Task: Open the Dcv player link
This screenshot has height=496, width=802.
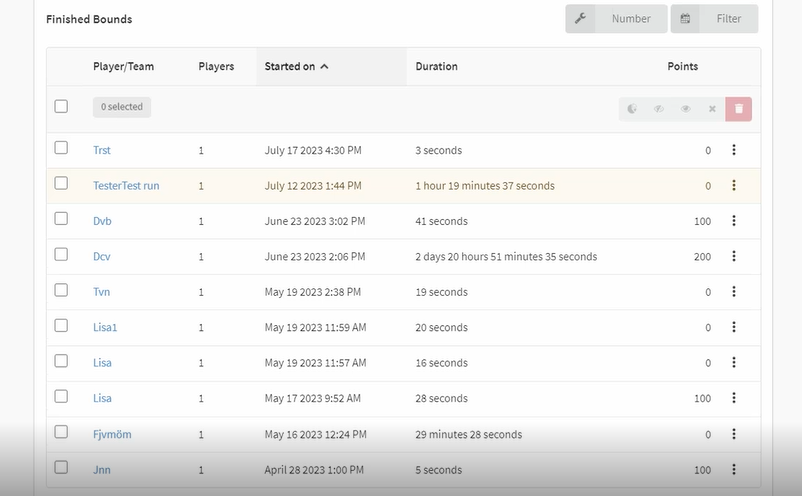Action: point(101,256)
